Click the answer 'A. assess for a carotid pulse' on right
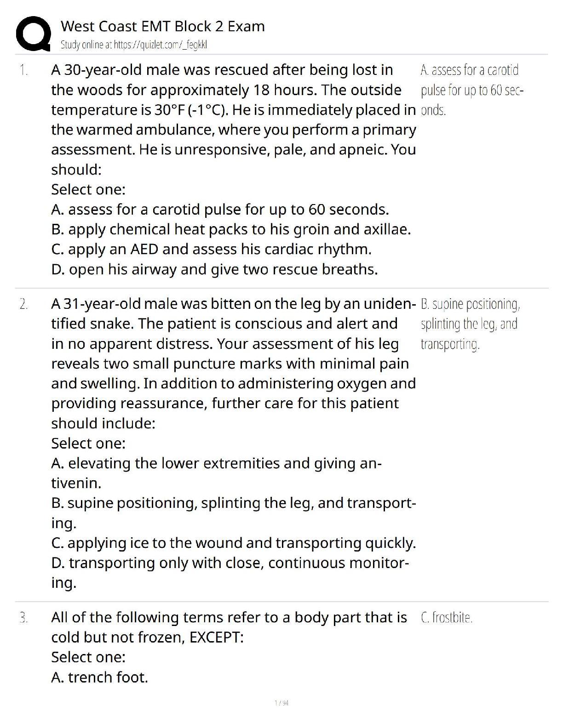This screenshot has width=563, height=728. [472, 90]
